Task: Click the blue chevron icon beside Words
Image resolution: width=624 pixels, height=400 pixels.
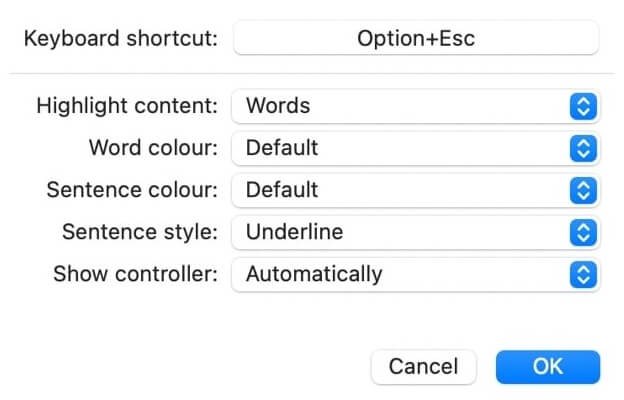Action: tap(583, 106)
